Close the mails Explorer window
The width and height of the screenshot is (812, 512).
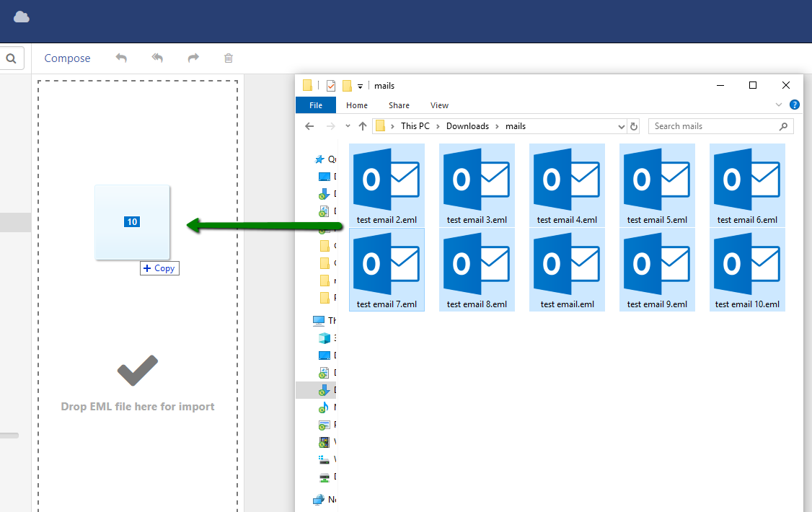pyautogui.click(x=785, y=85)
